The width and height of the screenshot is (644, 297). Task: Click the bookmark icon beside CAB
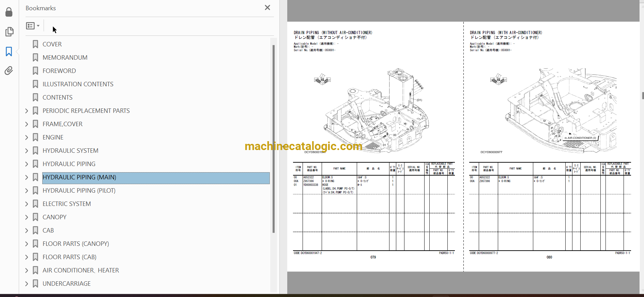tap(35, 231)
